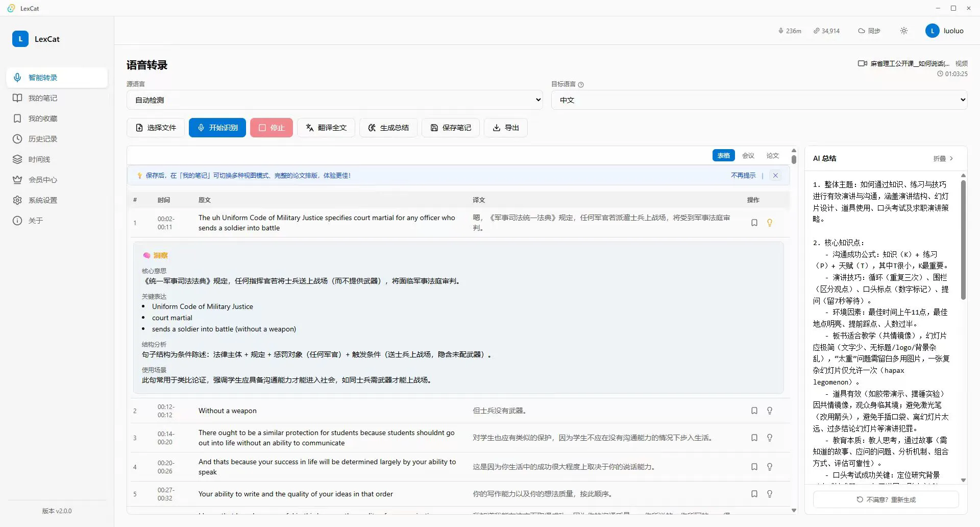Click the 01:03:25 duration label
The image size is (980, 527).
(x=952, y=74)
